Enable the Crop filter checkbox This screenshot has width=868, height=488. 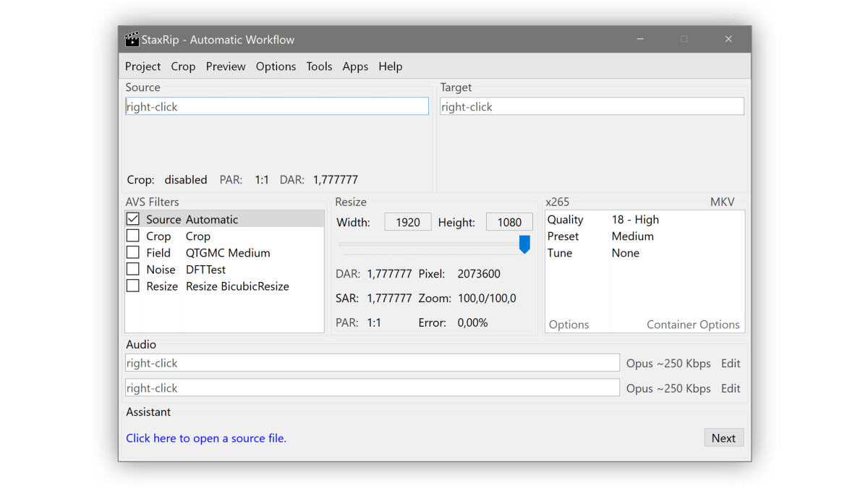click(x=133, y=236)
